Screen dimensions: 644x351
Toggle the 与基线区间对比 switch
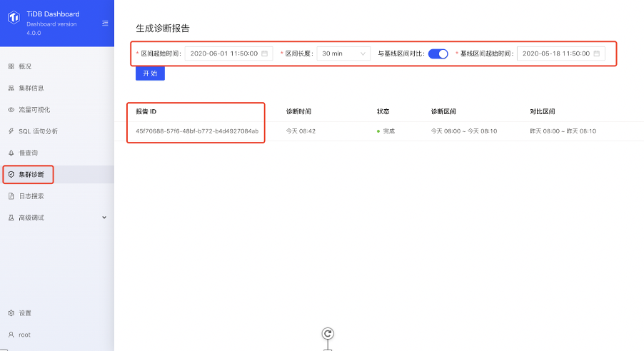(x=438, y=54)
